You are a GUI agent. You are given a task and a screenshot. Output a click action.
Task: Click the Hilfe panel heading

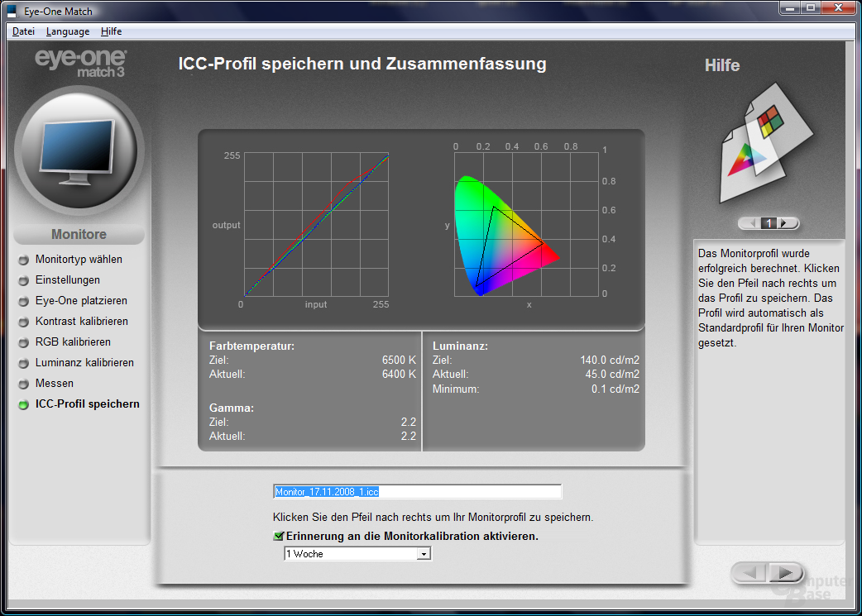tap(722, 65)
